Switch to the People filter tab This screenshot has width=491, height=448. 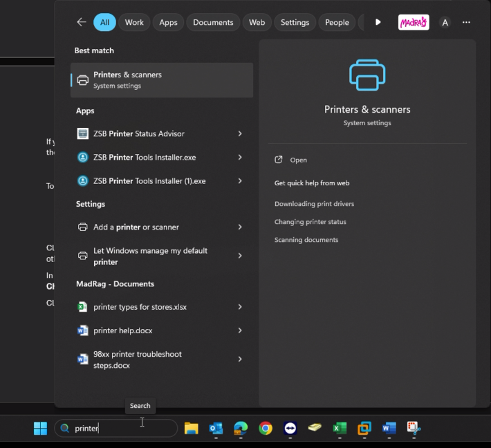tap(337, 22)
